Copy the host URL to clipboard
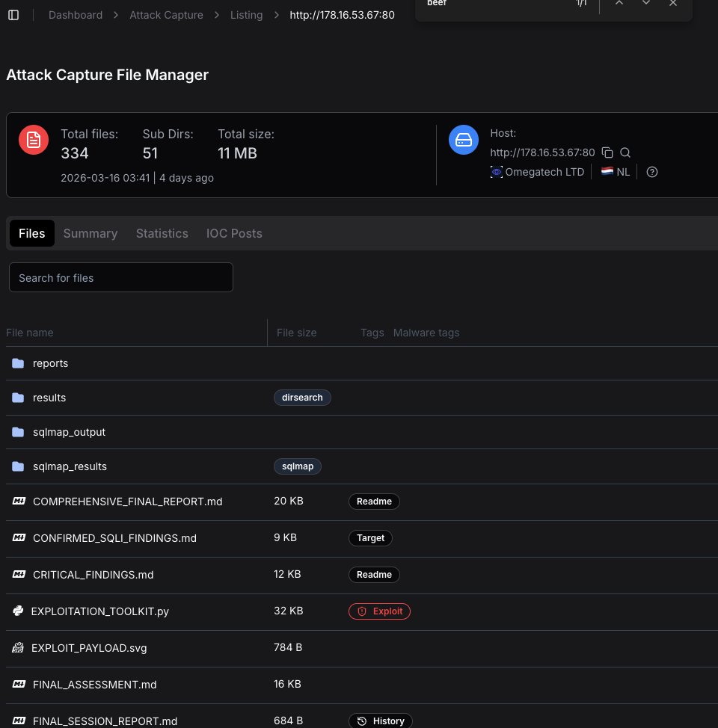Screen dimensions: 718x728 pos(607,152)
